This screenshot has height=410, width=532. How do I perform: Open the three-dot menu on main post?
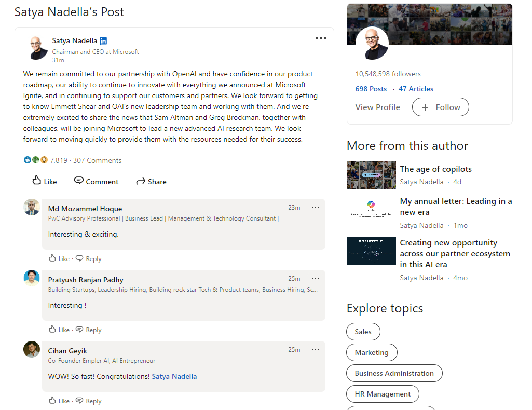tap(321, 38)
